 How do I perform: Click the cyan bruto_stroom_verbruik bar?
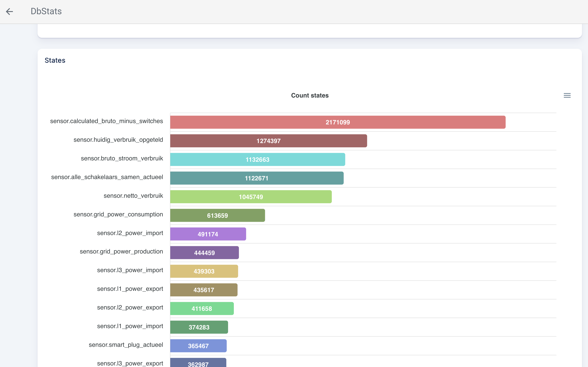tap(257, 160)
